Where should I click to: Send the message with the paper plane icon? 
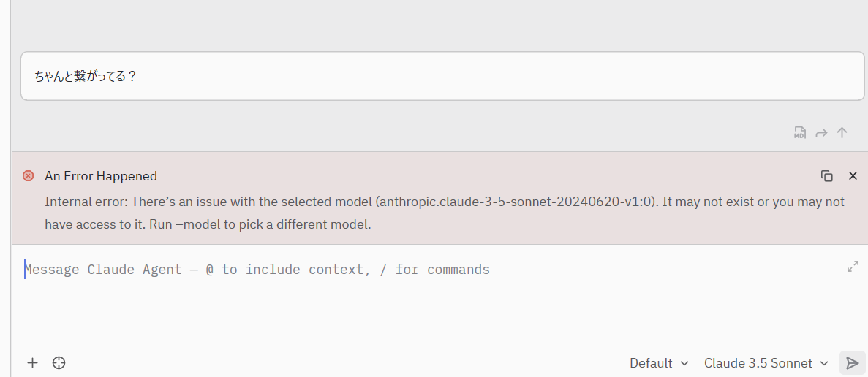click(x=852, y=363)
